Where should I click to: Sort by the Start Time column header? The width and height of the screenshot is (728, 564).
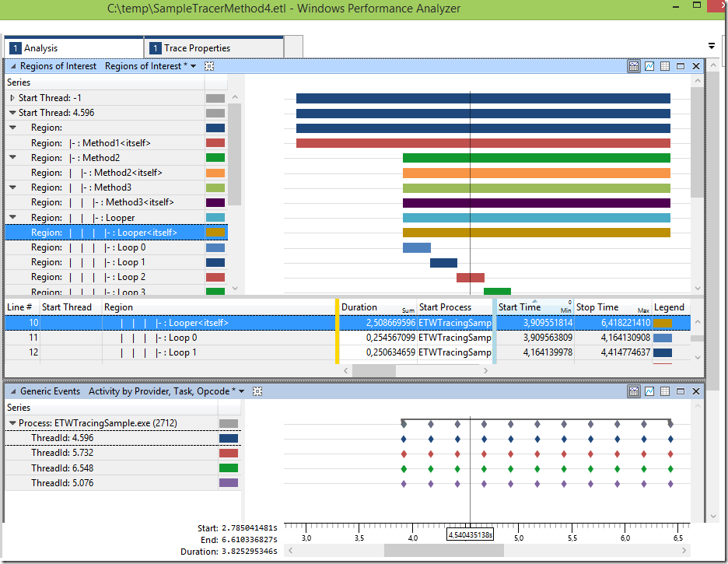coord(535,307)
